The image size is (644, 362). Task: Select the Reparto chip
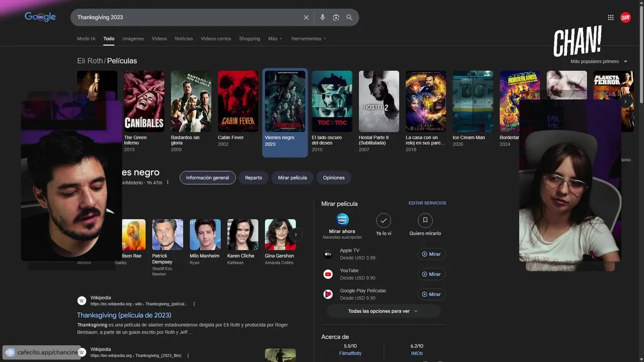click(x=254, y=177)
